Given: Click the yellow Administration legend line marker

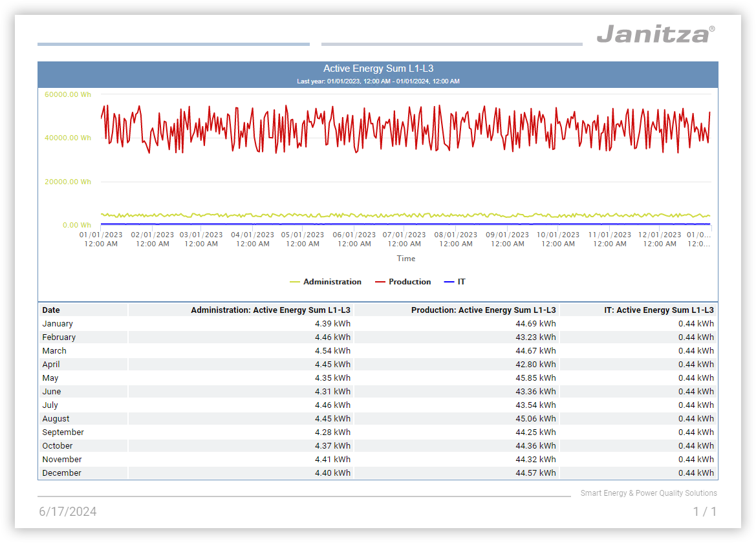Looking at the screenshot, I should [x=295, y=282].
